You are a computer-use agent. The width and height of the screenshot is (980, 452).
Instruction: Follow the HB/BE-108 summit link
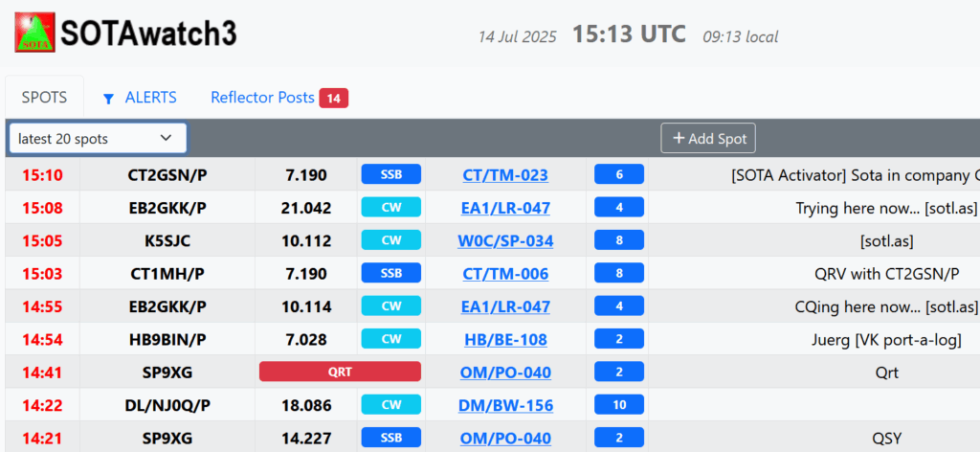click(x=505, y=340)
